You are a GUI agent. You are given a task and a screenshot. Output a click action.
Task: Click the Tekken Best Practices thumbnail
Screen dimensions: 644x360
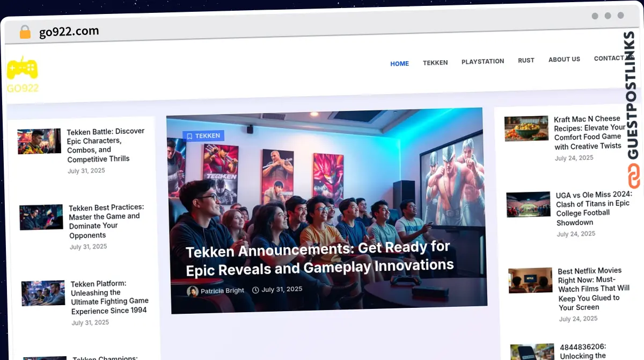(41, 217)
